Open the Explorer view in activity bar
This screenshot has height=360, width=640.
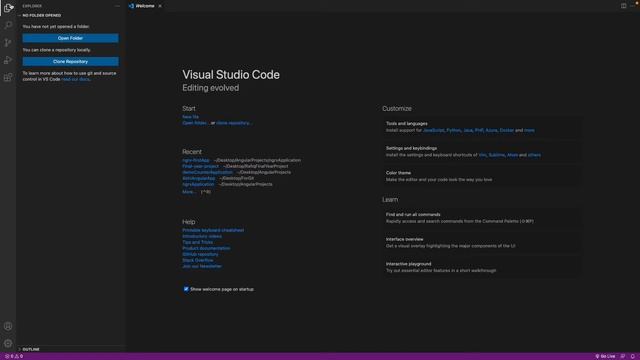click(x=8, y=8)
